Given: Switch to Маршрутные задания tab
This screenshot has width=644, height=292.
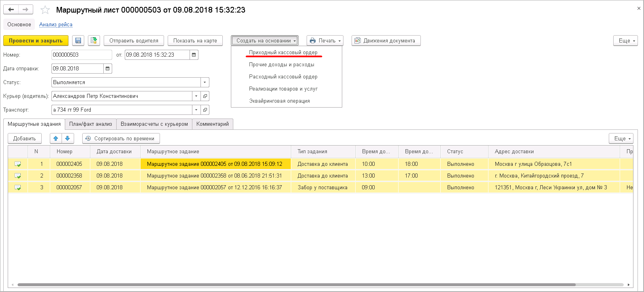Looking at the screenshot, I should click(34, 124).
